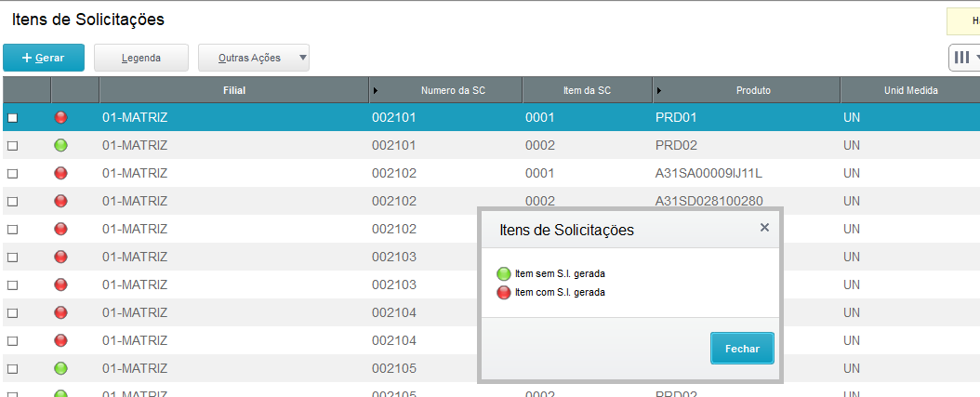Select product cell A31SA00009IJ11L
Screen dimensions: 980x397
(x=709, y=173)
